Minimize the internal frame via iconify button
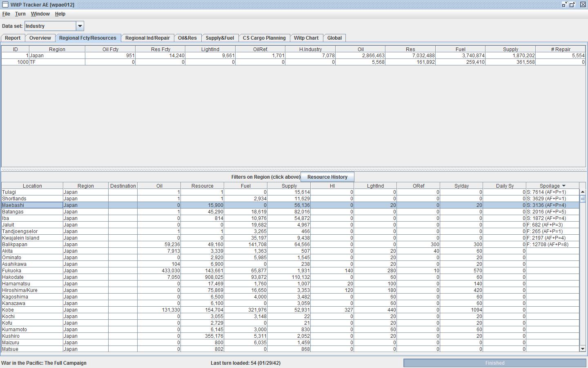 (x=565, y=4)
